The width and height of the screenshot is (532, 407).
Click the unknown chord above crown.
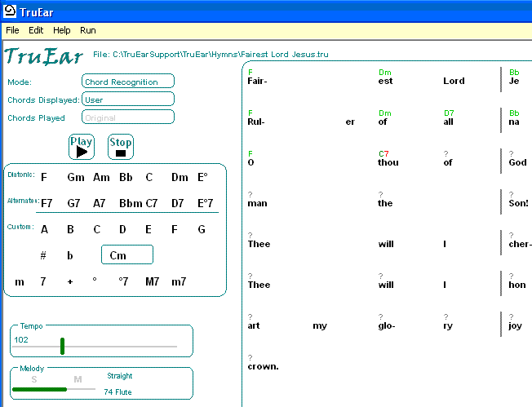pyautogui.click(x=250, y=357)
